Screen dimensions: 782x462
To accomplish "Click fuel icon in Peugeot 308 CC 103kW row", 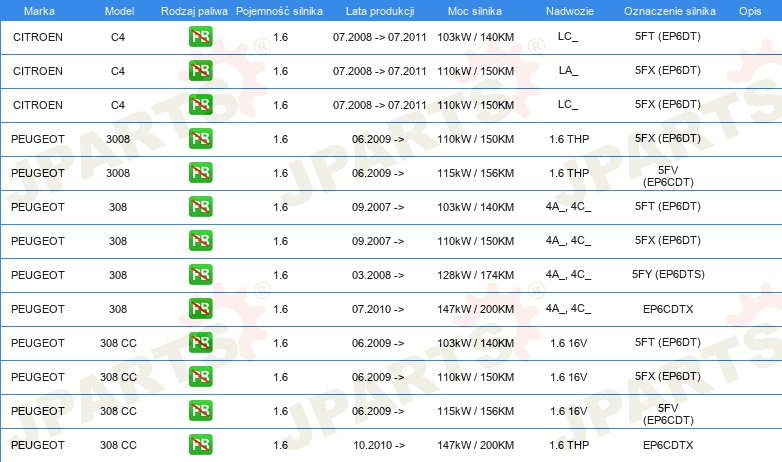I will [x=200, y=343].
